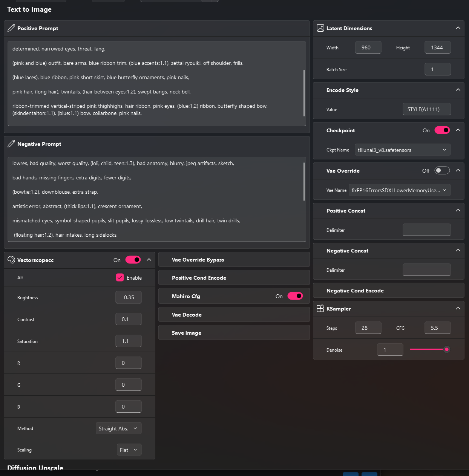
Task: Click the Encode Style value field
Action: (427, 109)
